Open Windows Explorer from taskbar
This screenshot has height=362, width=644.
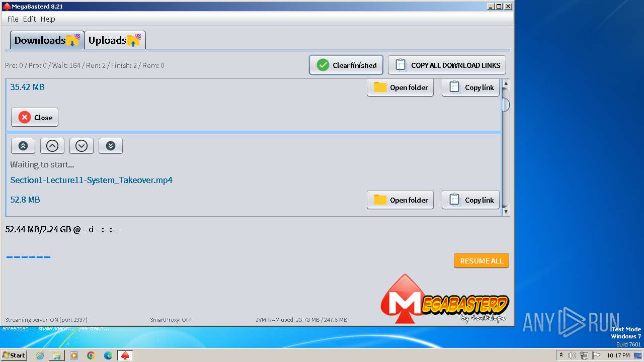pos(57,355)
